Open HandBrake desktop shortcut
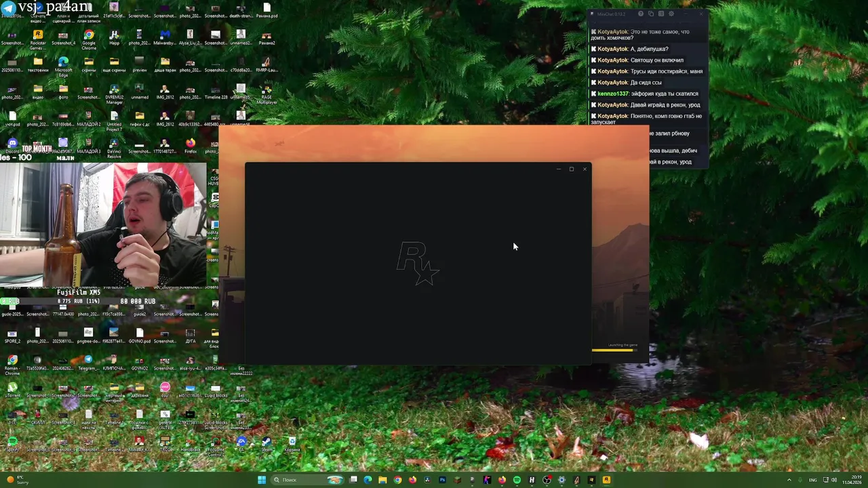 [x=191, y=445]
